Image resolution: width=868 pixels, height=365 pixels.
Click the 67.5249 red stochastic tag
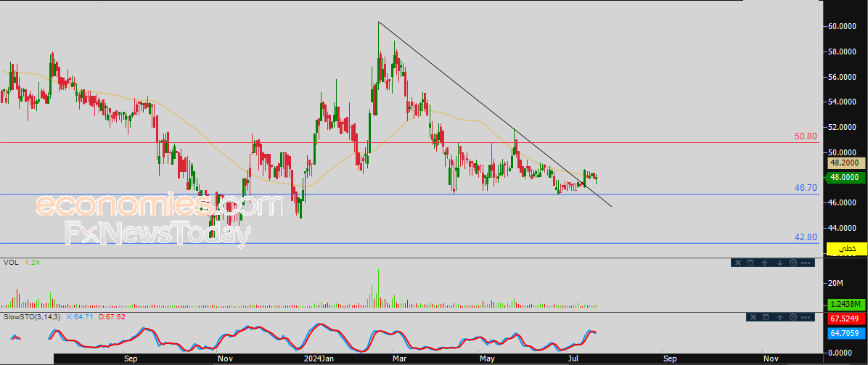[845, 319]
